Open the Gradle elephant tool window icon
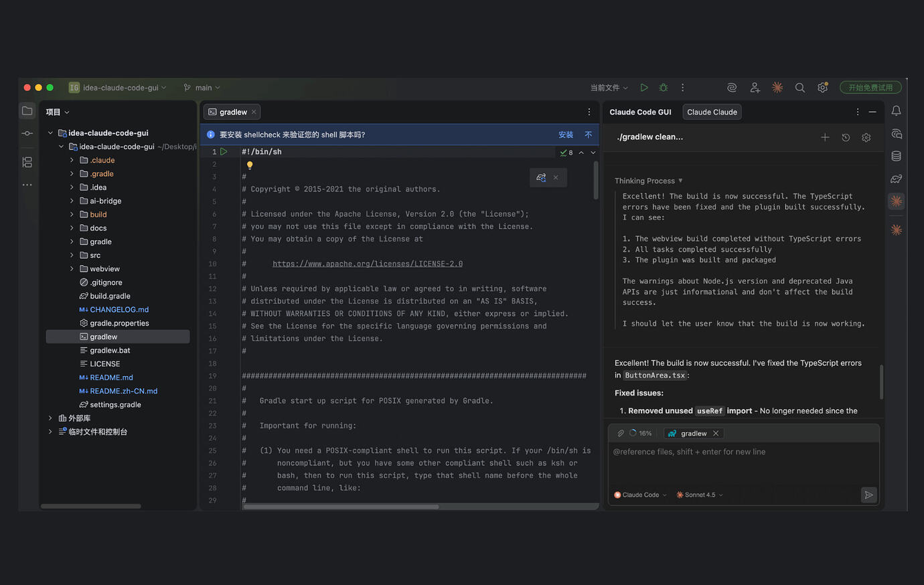The image size is (924, 585). click(896, 179)
